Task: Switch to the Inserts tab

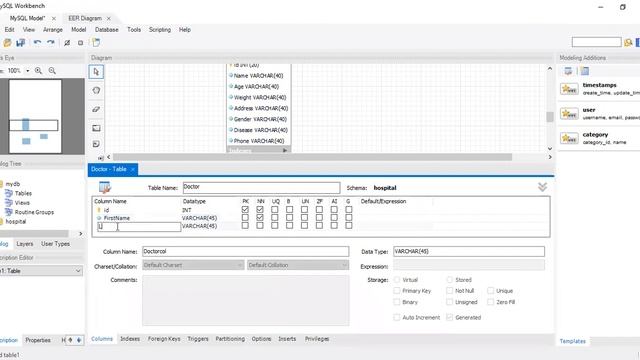Action: tap(287, 339)
